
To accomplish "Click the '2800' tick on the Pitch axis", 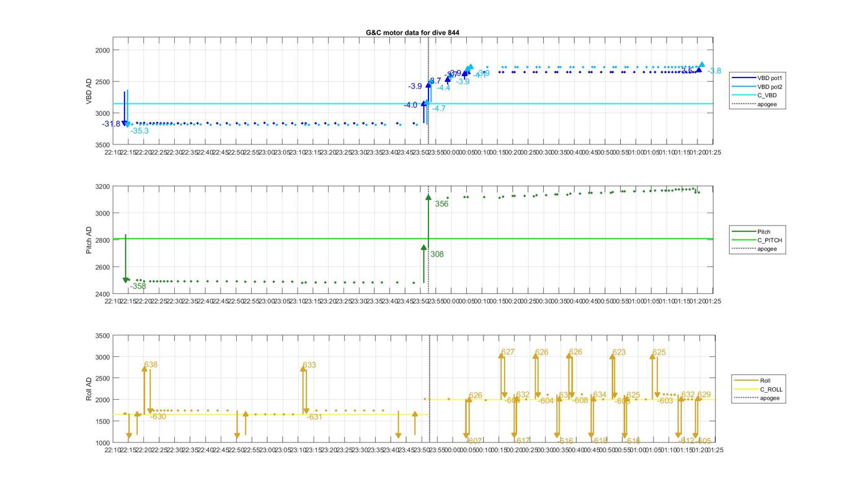I will coord(102,240).
